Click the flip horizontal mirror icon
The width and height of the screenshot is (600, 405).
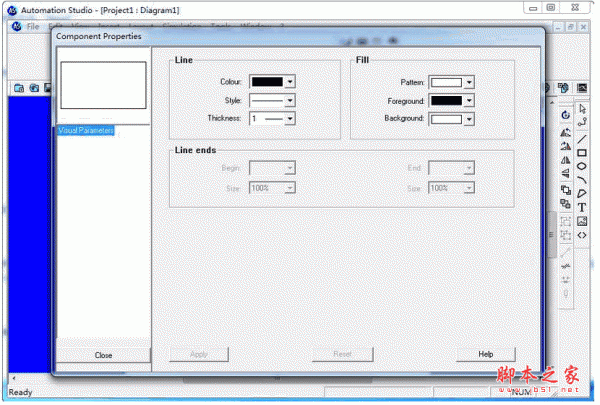(566, 173)
